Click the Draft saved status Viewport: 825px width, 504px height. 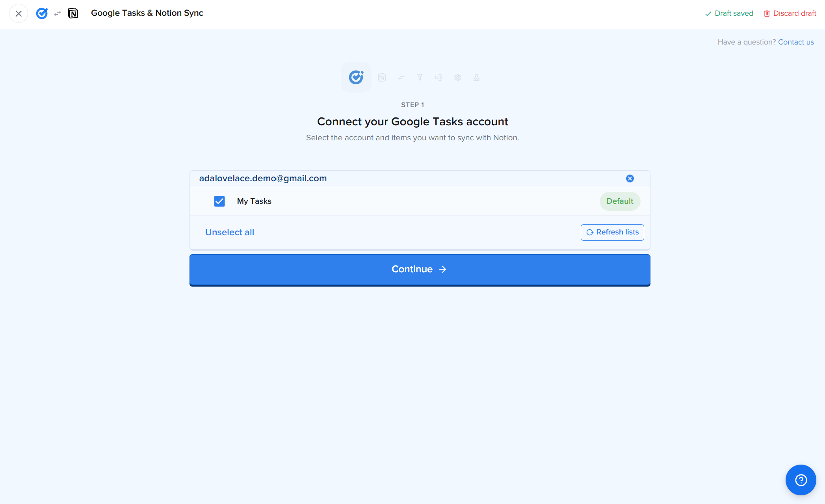729,13
